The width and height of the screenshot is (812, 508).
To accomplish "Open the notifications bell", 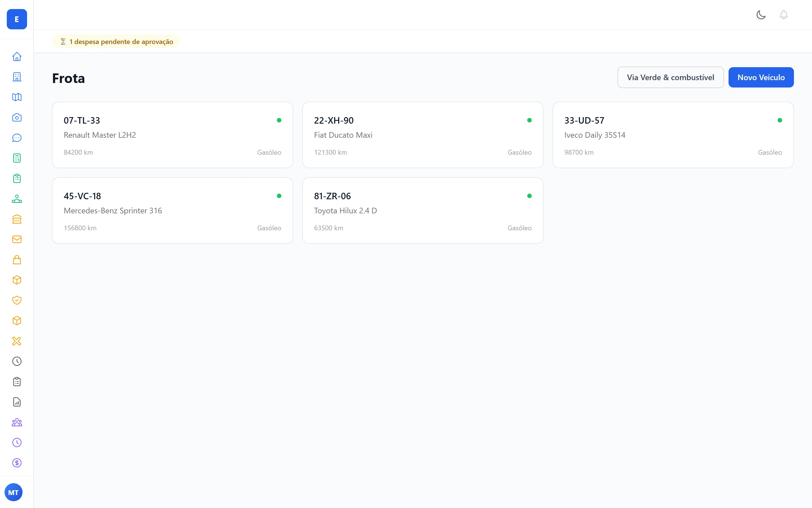I will click(784, 15).
